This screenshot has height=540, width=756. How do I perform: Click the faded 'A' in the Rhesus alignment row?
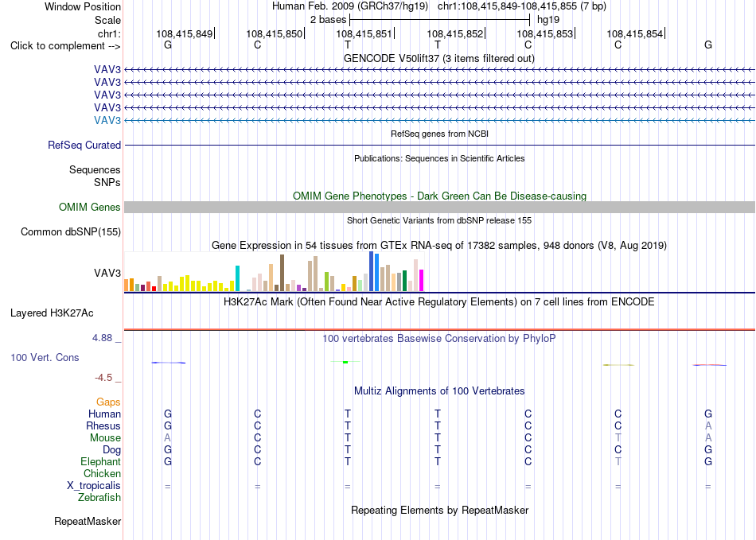tap(708, 425)
